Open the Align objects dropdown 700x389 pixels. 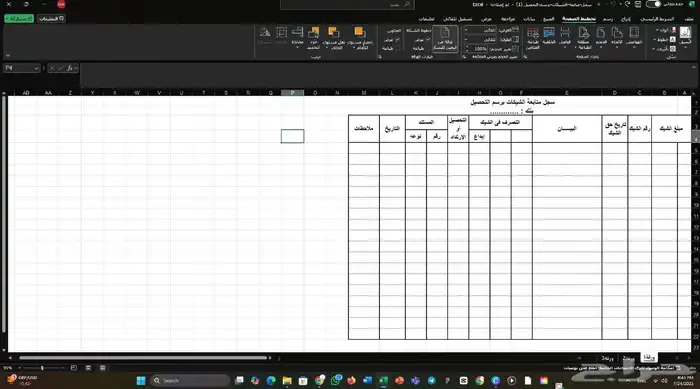pos(297,38)
